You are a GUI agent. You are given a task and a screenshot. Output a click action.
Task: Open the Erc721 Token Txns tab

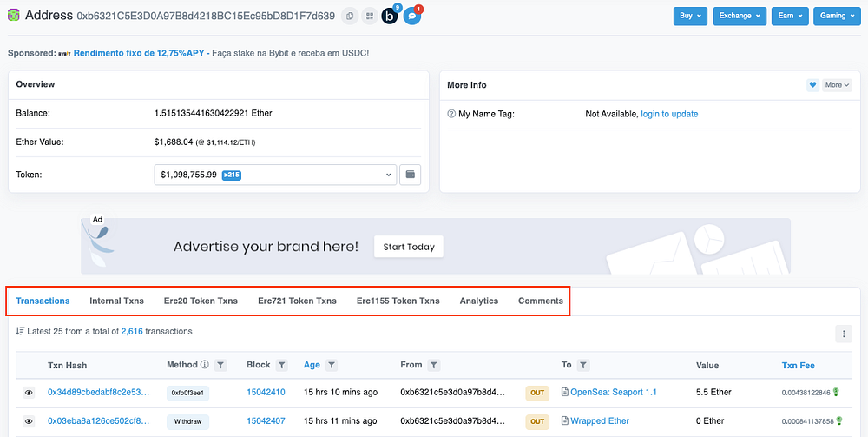(x=297, y=301)
